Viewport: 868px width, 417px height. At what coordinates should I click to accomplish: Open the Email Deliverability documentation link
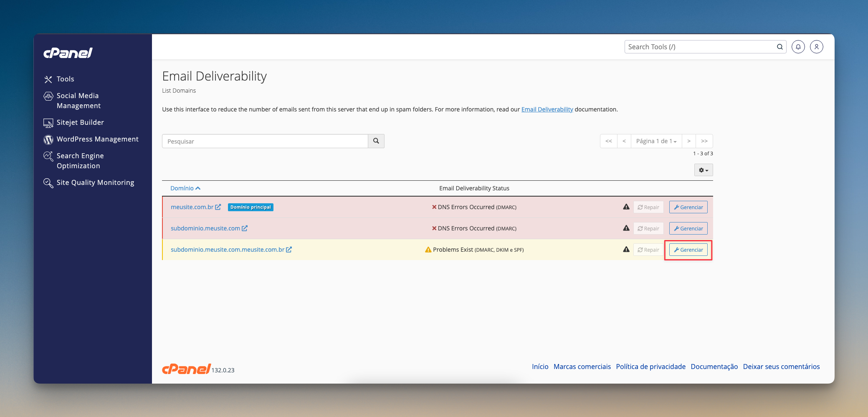pyautogui.click(x=547, y=109)
